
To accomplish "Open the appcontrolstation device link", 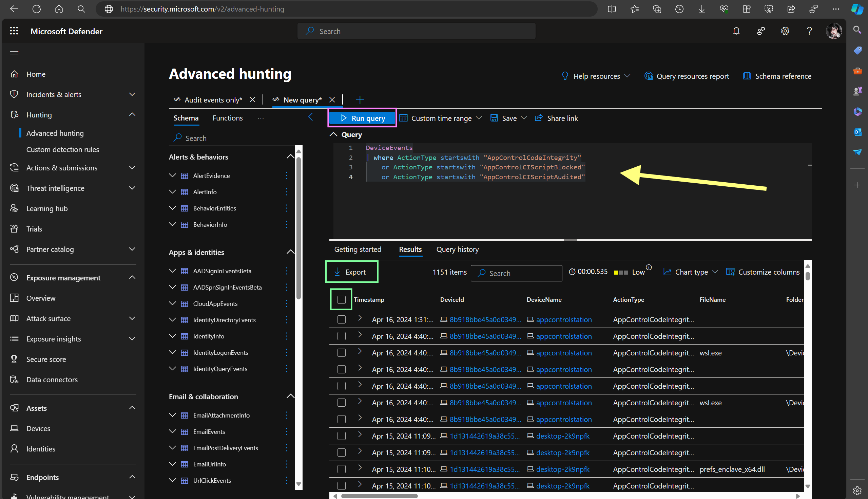I will coord(564,320).
